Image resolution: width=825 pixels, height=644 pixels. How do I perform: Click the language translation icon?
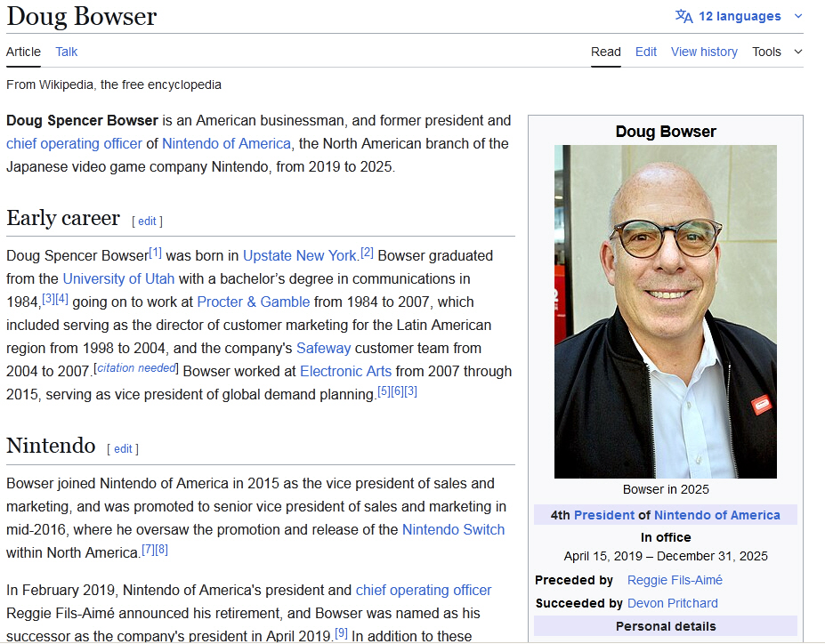pos(684,16)
